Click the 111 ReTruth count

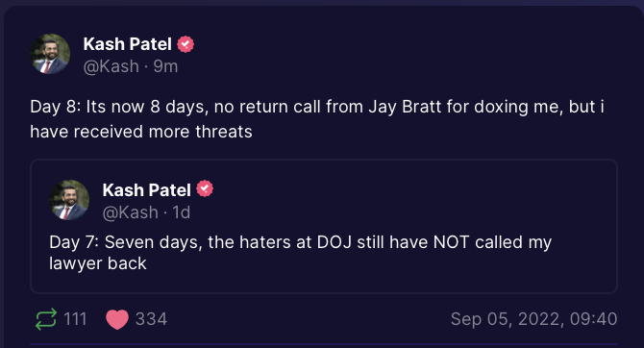(x=75, y=319)
